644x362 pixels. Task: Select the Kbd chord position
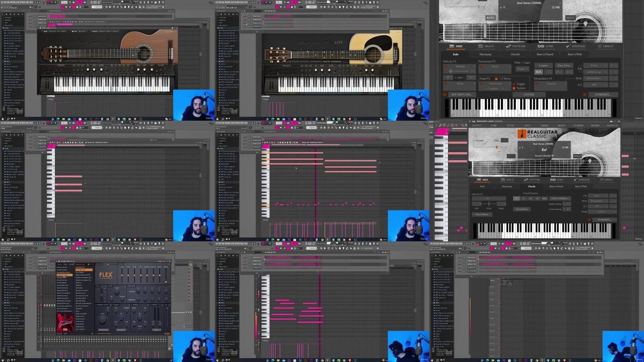coord(545,199)
